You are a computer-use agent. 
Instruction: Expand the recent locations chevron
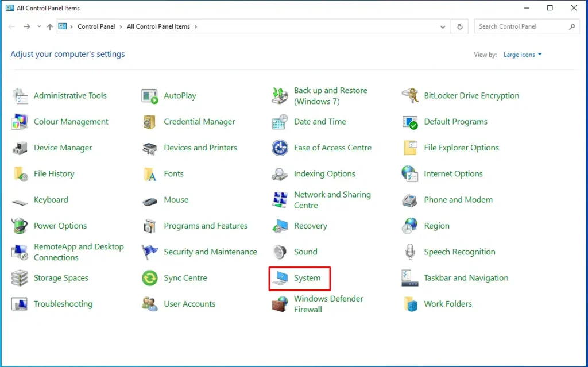[x=39, y=27]
